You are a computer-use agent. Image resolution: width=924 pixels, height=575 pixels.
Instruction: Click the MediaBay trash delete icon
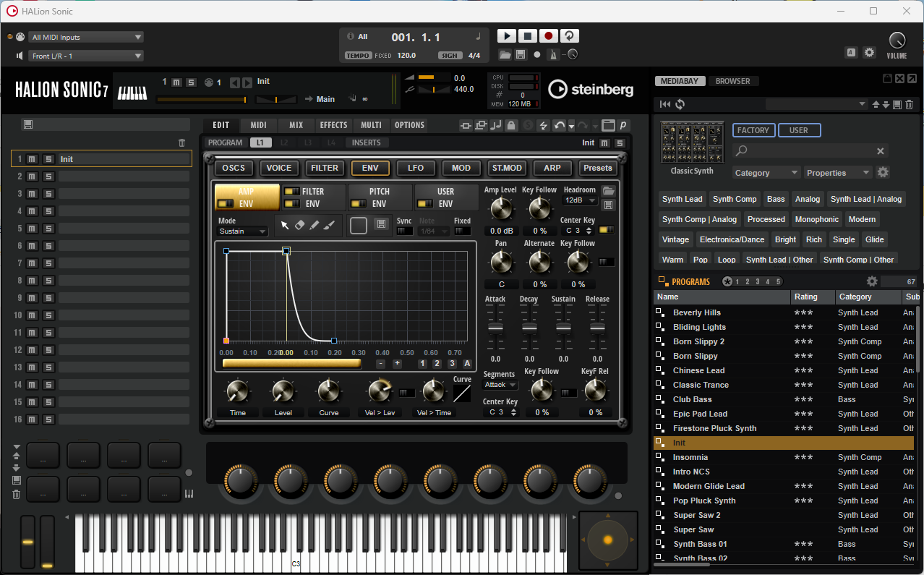909,105
